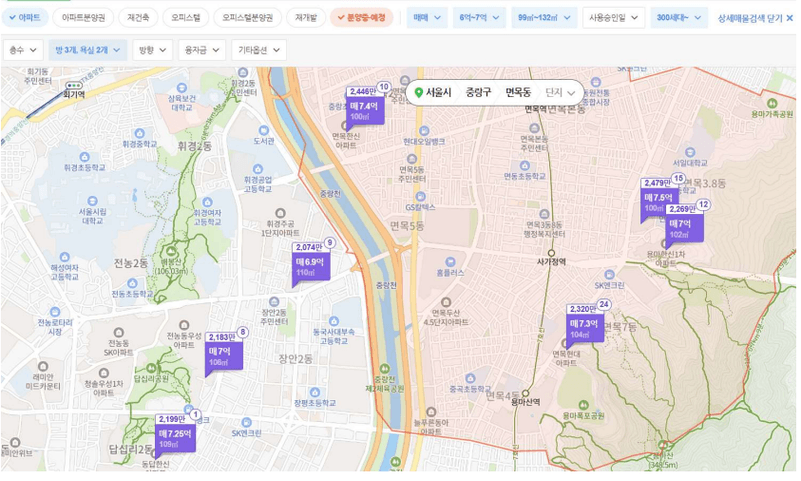
Task: Click the 장안2동 neighborhood label
Action: [295, 358]
